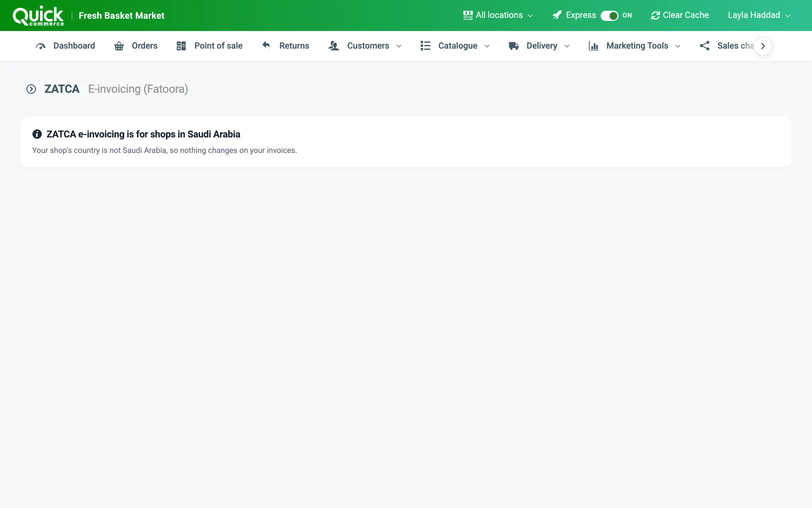Open the Sales channels menu item
This screenshot has width=812, height=508.
[x=727, y=46]
